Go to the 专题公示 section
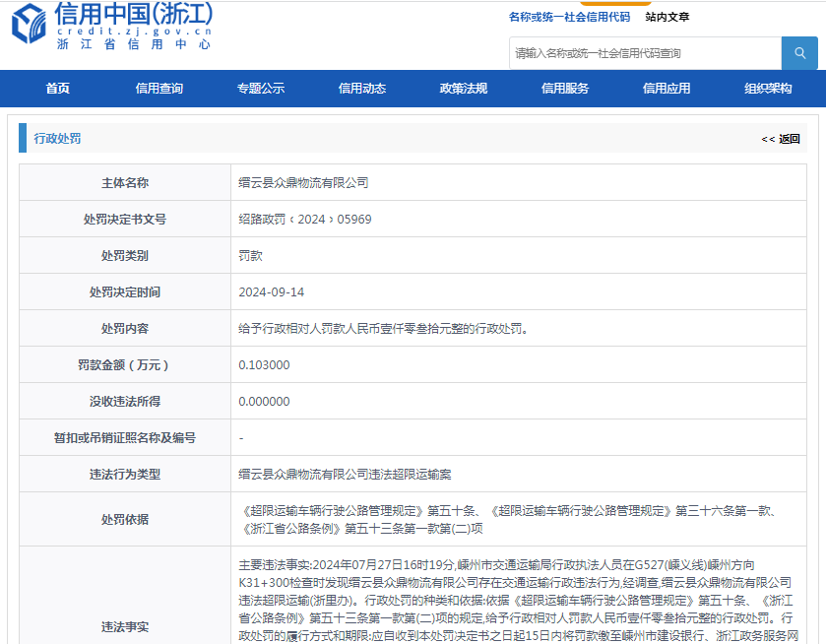Screen dimensions: 826x644 [x=261, y=89]
